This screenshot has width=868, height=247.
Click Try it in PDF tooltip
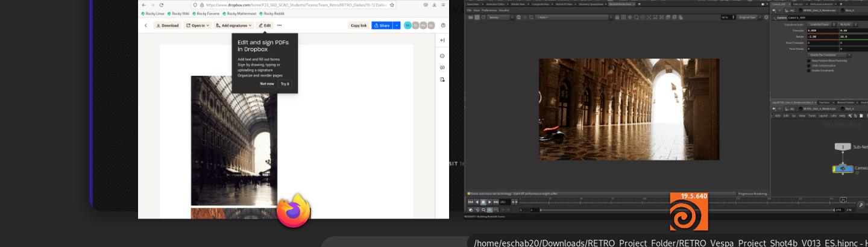click(285, 84)
